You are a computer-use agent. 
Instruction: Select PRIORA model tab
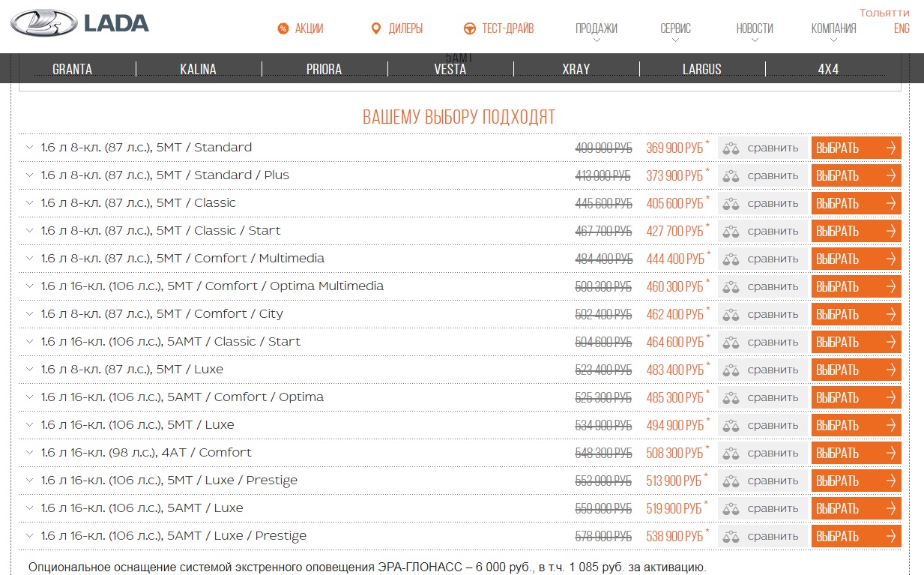[324, 69]
